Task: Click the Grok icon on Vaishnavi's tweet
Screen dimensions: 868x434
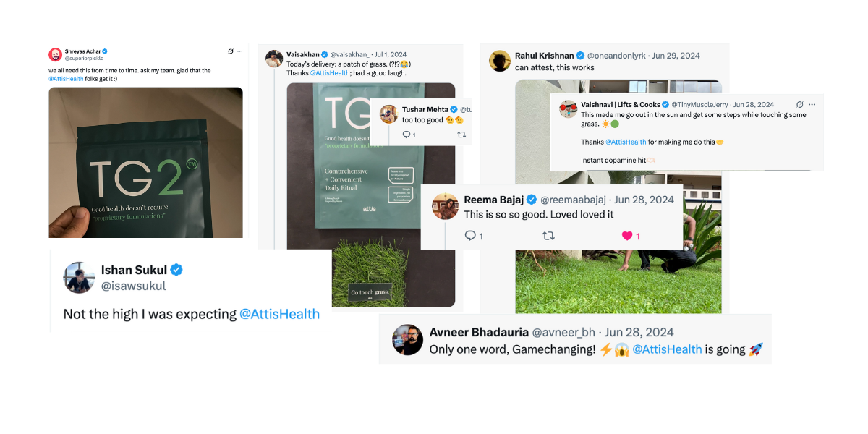Action: tap(800, 104)
